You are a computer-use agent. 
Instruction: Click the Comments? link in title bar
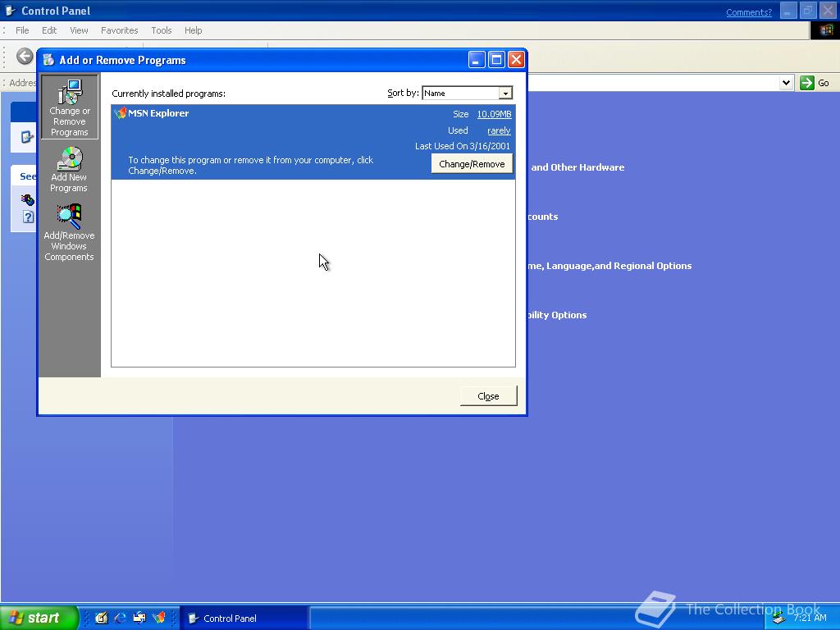point(749,12)
